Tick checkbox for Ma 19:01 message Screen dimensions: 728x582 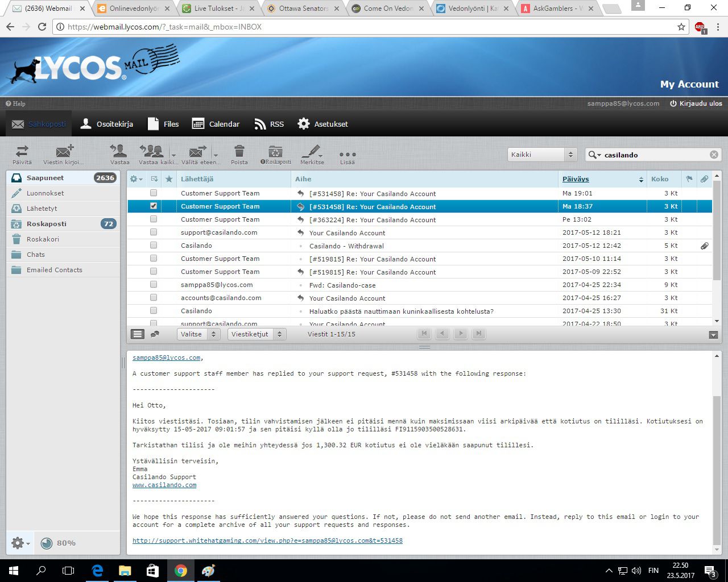[154, 193]
